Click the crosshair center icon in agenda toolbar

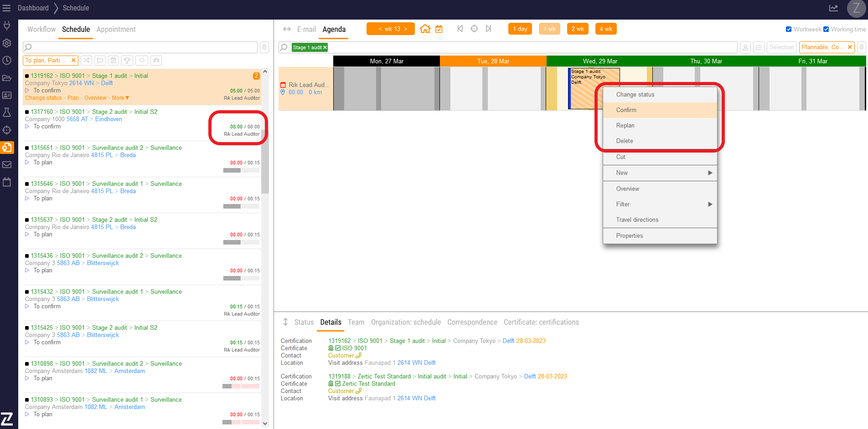tap(474, 29)
